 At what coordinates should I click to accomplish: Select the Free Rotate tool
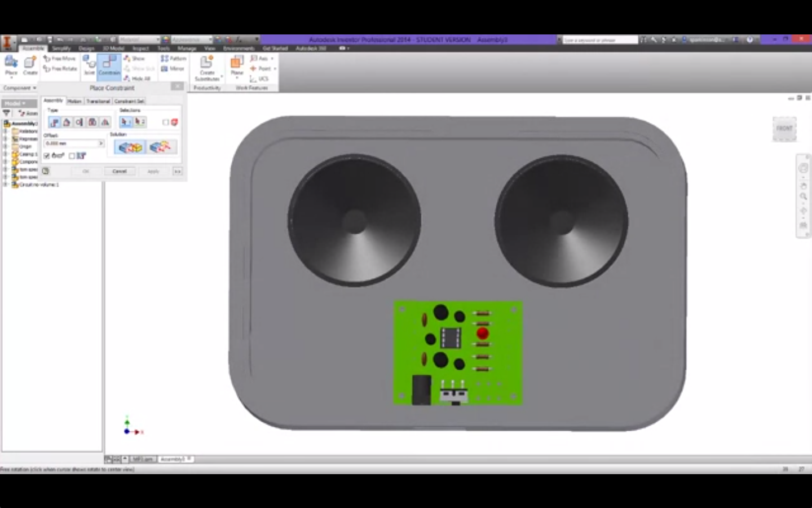[60, 69]
